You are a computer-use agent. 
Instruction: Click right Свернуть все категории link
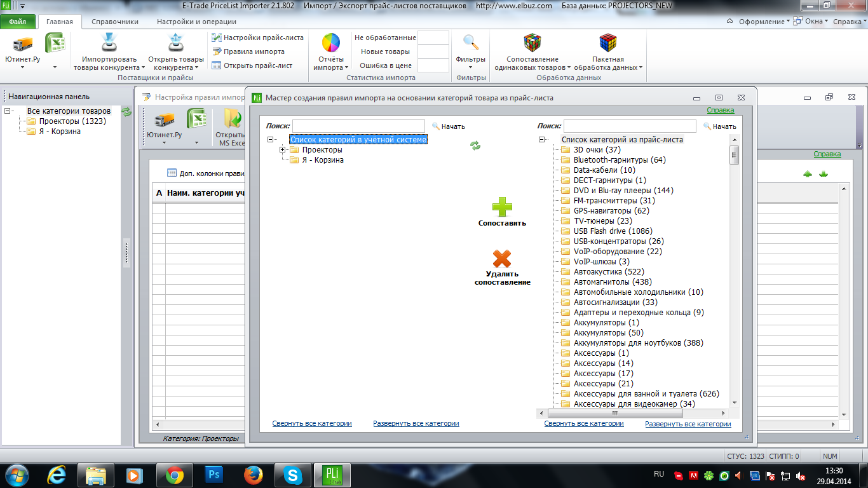[584, 423]
